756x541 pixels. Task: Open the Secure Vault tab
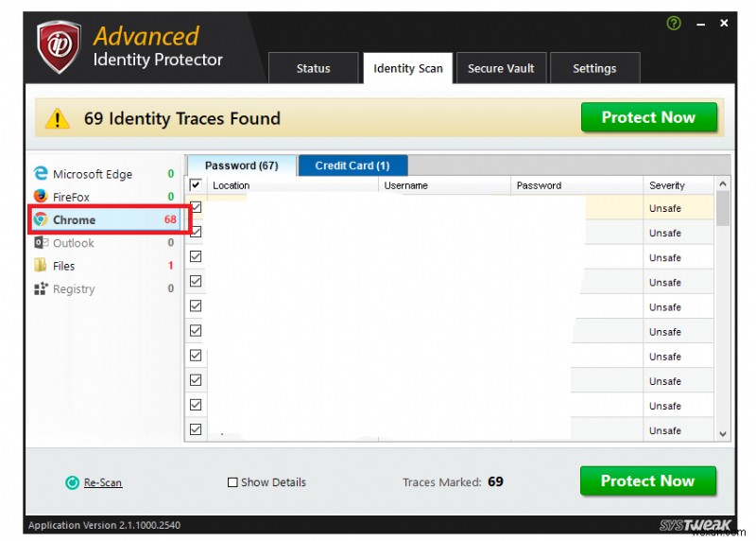pyautogui.click(x=501, y=68)
